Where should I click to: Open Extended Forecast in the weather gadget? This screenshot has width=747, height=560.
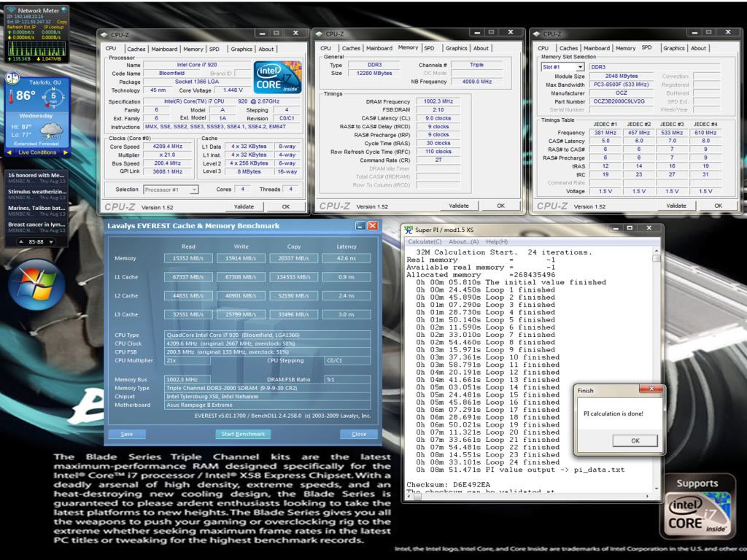point(36,144)
